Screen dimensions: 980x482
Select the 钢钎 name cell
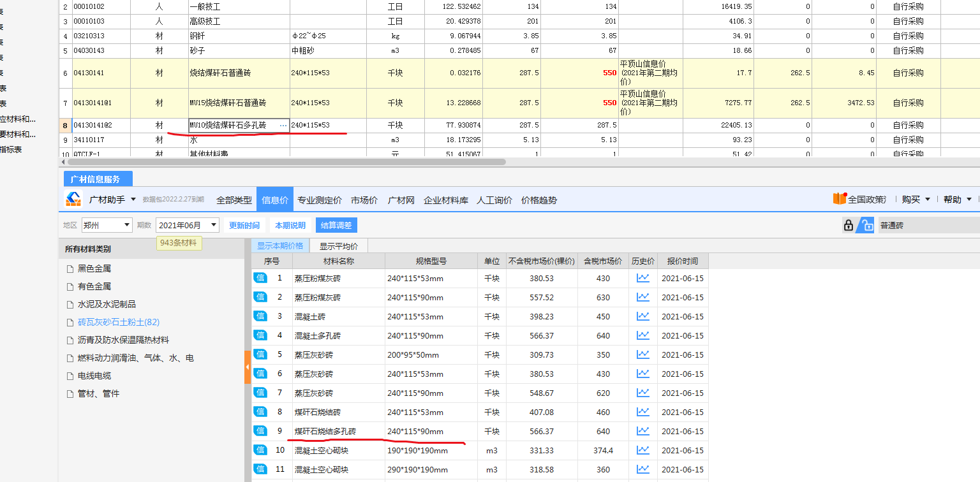(239, 36)
